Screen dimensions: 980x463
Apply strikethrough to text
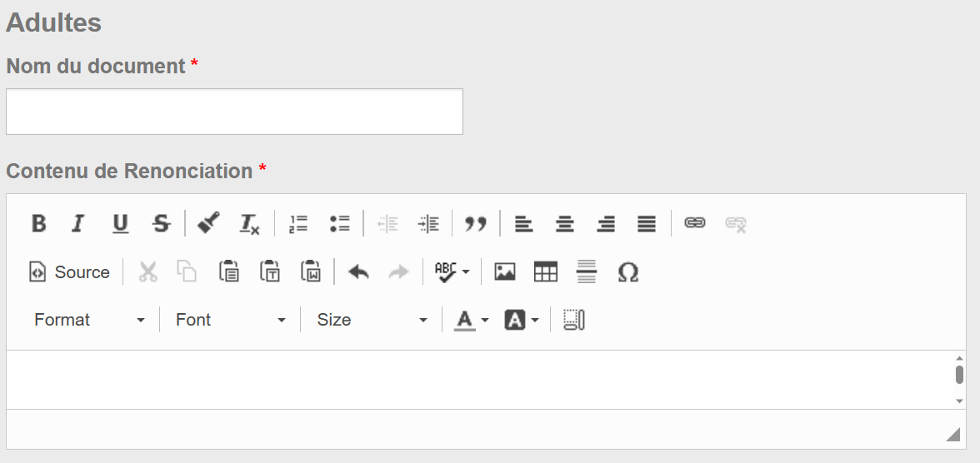161,223
